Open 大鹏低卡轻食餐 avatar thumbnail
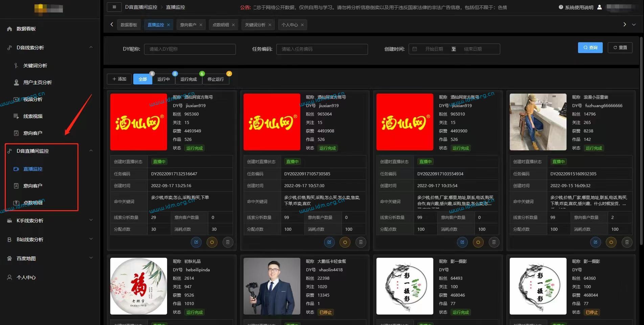Image resolution: width=644 pixels, height=325 pixels. click(x=272, y=286)
